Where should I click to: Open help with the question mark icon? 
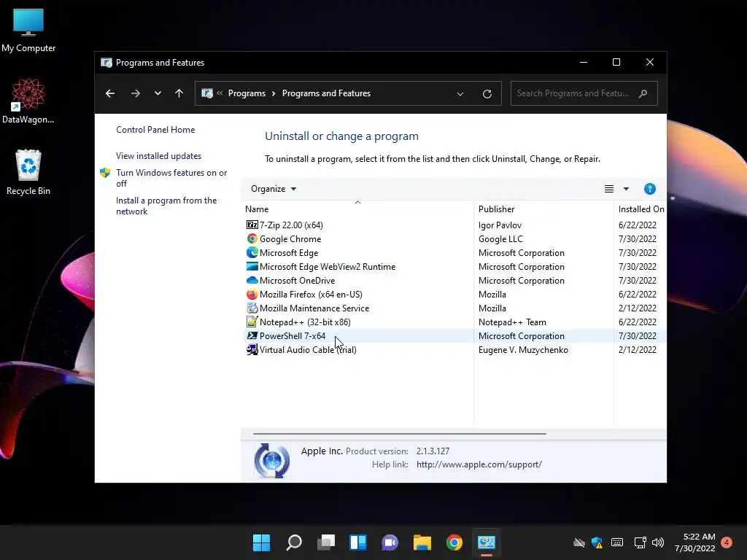[x=650, y=189]
